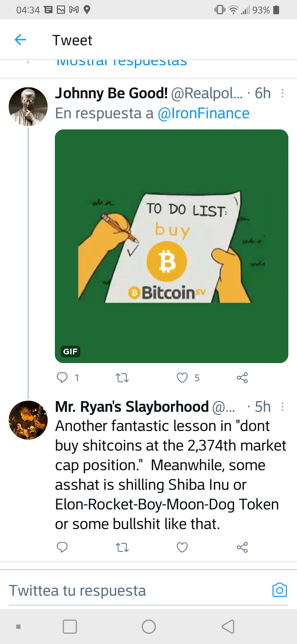Reply to Mr. Ryan's Slayborhood tweet
This screenshot has height=644, width=297.
[x=62, y=547]
